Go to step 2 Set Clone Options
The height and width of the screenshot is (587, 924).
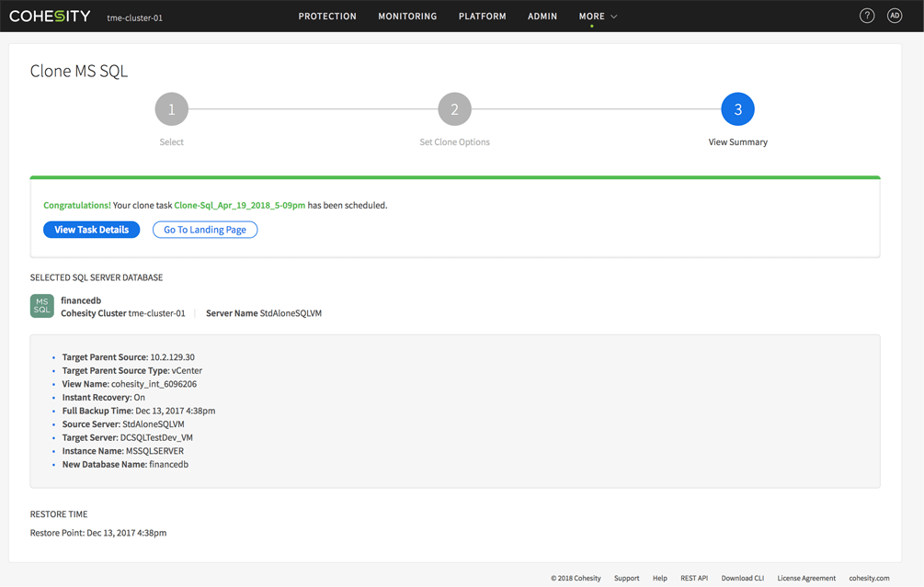coord(454,109)
